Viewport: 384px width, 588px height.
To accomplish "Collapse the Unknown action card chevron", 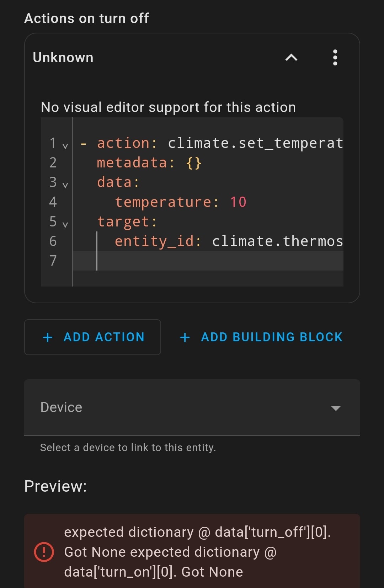I will [x=291, y=58].
